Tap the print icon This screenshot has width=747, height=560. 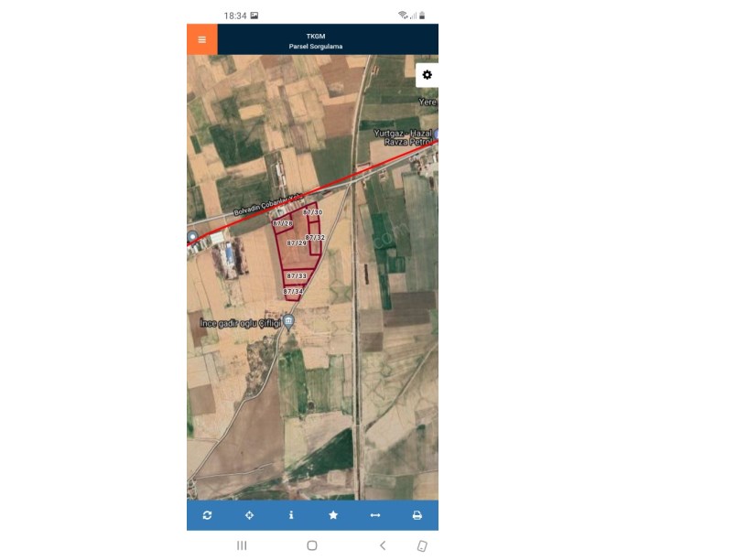417,515
